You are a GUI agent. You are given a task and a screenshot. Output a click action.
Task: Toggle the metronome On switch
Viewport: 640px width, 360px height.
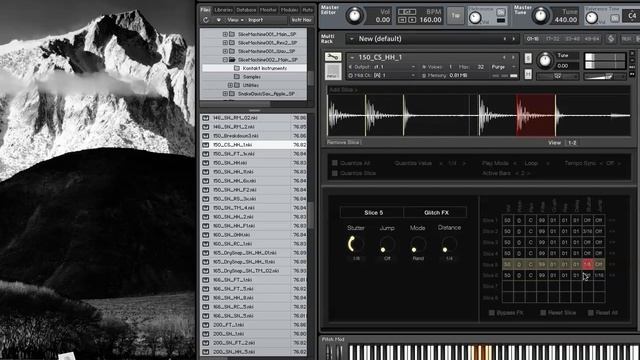(501, 13)
